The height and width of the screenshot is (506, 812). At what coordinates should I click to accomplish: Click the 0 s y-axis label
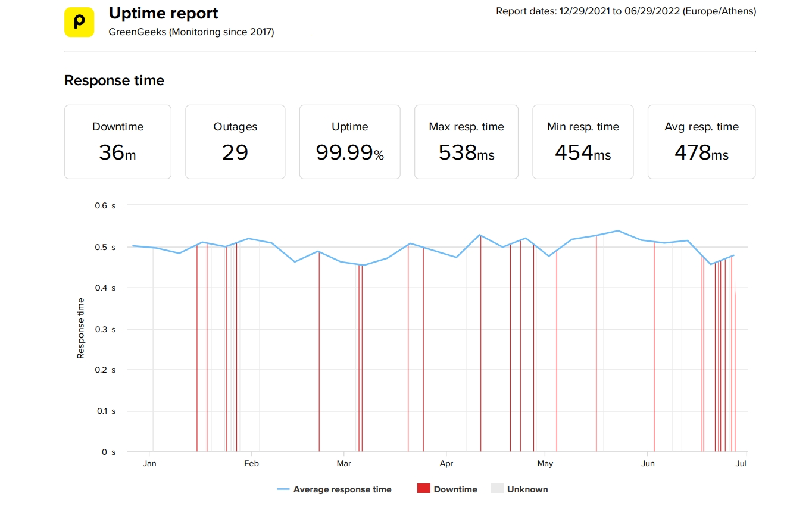pyautogui.click(x=109, y=452)
